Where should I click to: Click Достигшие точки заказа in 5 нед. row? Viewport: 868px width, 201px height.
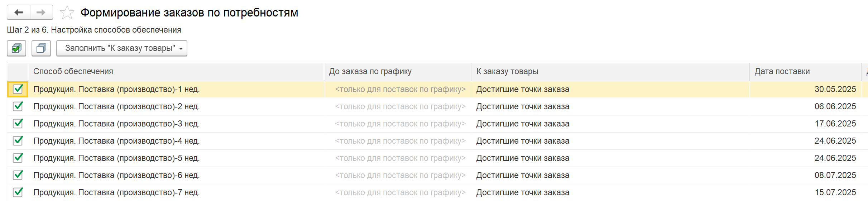523,158
